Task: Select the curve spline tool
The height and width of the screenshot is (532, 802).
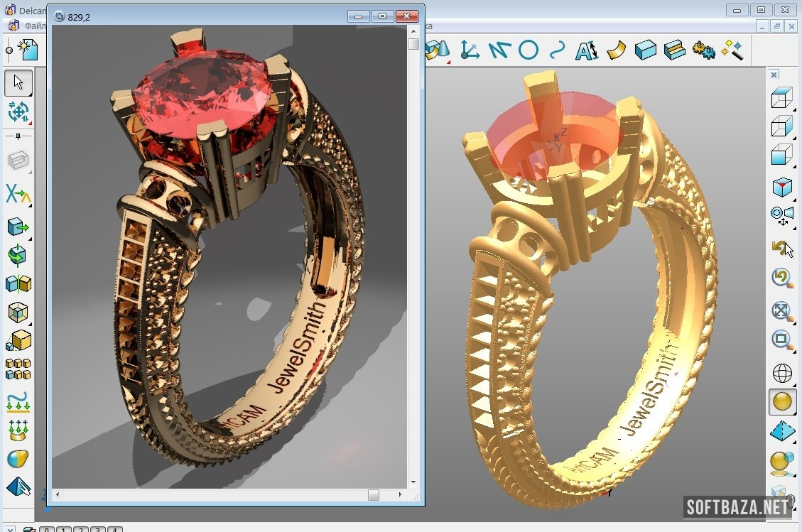Action: point(558,50)
